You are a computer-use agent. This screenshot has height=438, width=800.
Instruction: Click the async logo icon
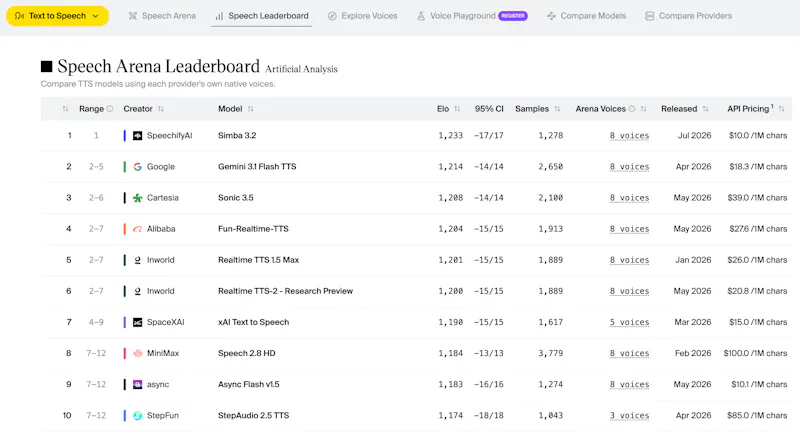pyautogui.click(x=137, y=384)
